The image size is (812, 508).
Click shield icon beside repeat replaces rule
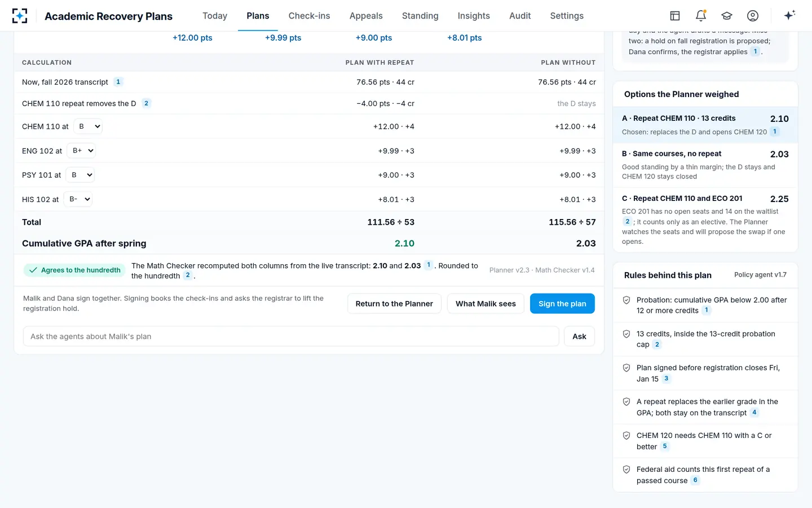[626, 402]
